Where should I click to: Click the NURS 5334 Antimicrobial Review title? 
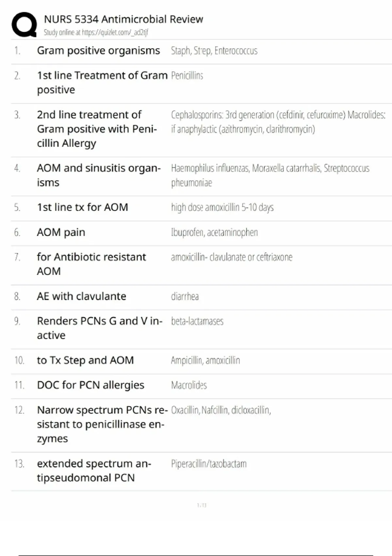[x=123, y=19]
